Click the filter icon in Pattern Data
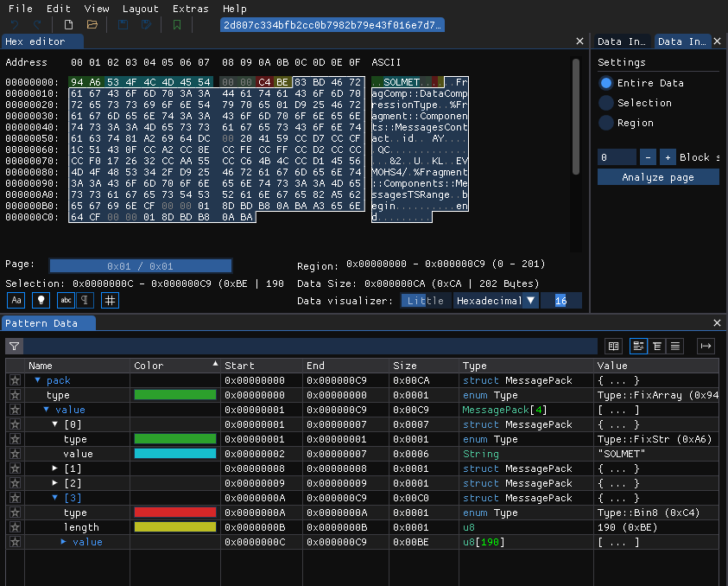Viewport: 728px width, 586px height. pyautogui.click(x=14, y=346)
